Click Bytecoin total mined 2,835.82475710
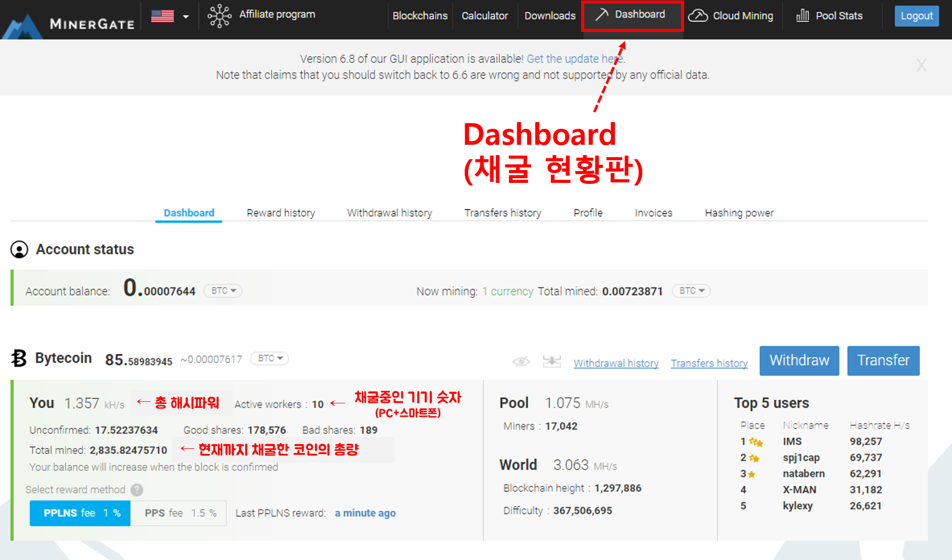This screenshot has height=560, width=952. [128, 450]
